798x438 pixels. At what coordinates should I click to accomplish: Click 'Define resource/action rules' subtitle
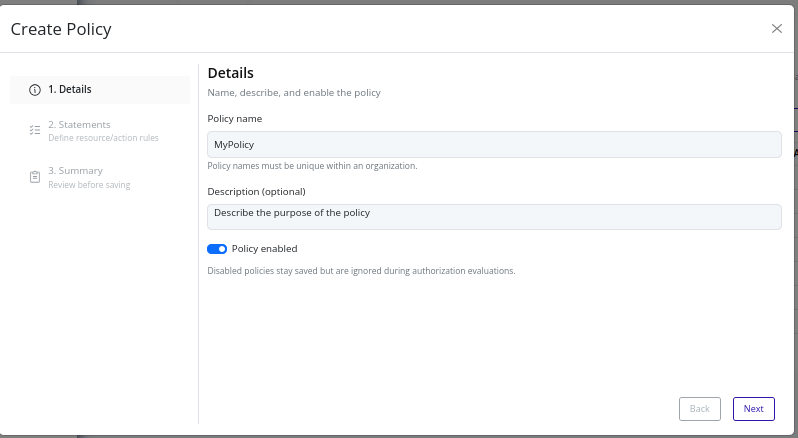103,138
